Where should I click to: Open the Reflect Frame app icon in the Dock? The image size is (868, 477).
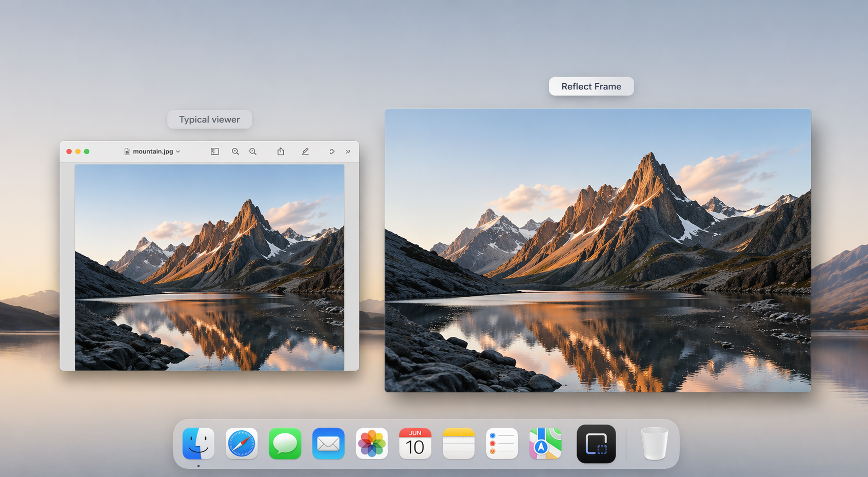coord(596,444)
